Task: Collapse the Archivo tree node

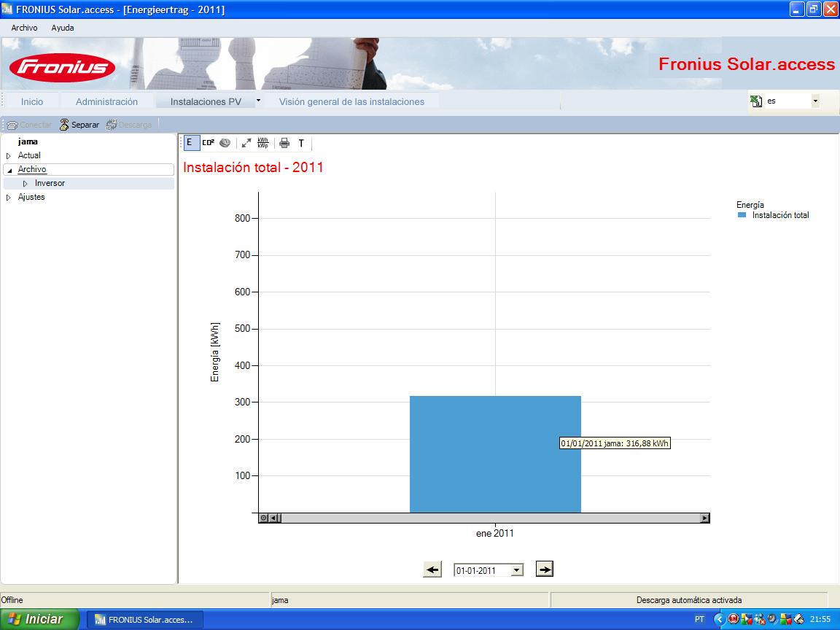Action: [9, 170]
